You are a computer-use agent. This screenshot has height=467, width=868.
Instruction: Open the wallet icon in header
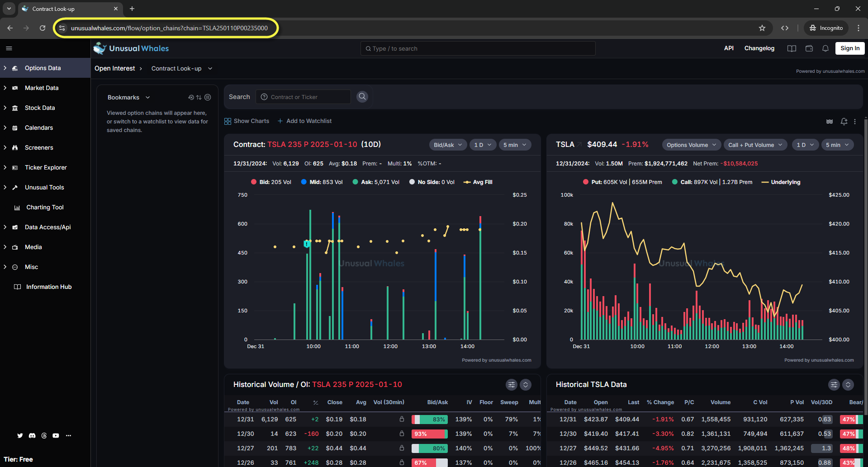[x=809, y=48]
